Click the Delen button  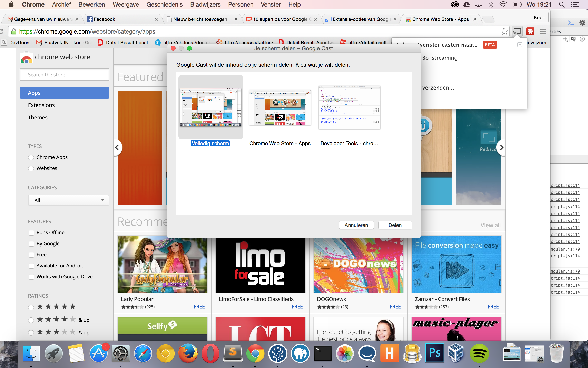[x=395, y=225]
